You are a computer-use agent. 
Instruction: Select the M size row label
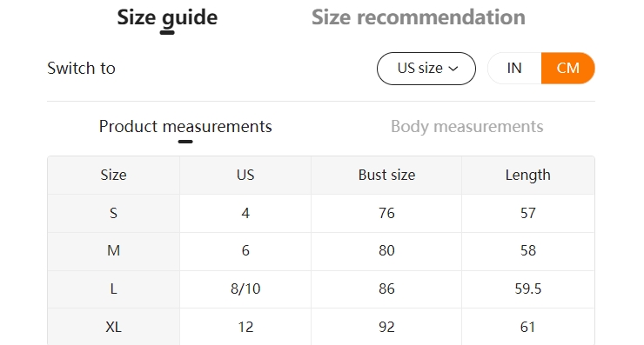point(113,250)
